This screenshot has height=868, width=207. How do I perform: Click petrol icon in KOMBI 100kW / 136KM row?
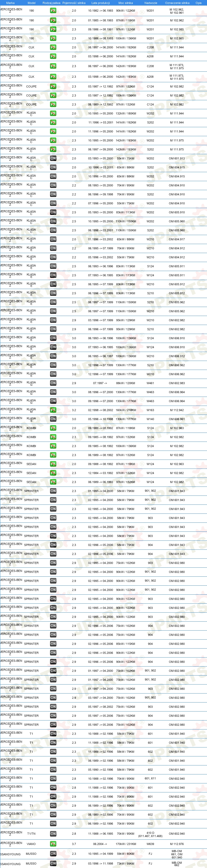(x=53, y=446)
